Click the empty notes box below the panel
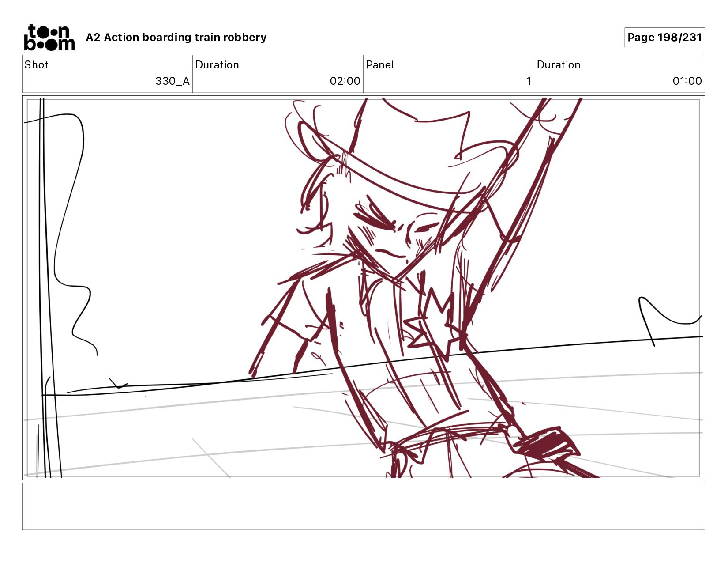The width and height of the screenshot is (728, 563). coord(363,506)
